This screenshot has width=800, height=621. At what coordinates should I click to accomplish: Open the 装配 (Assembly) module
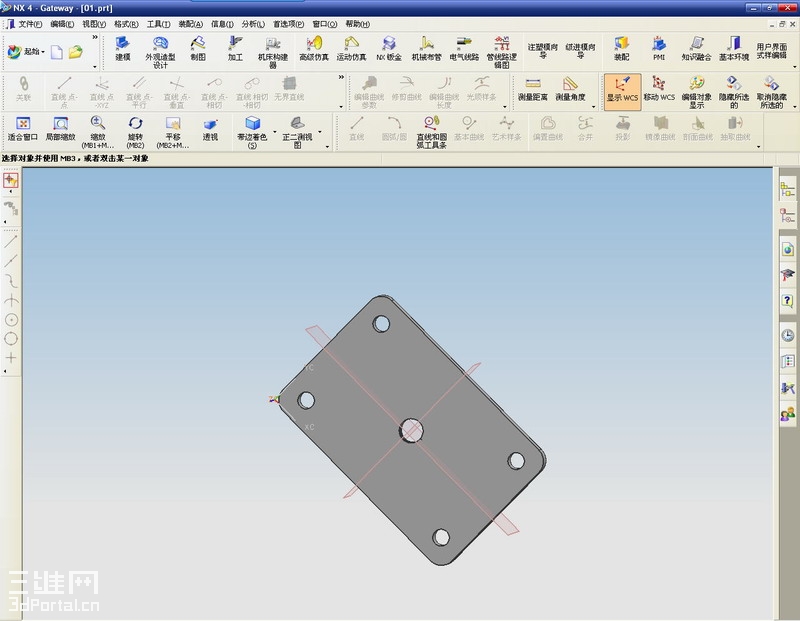click(621, 49)
